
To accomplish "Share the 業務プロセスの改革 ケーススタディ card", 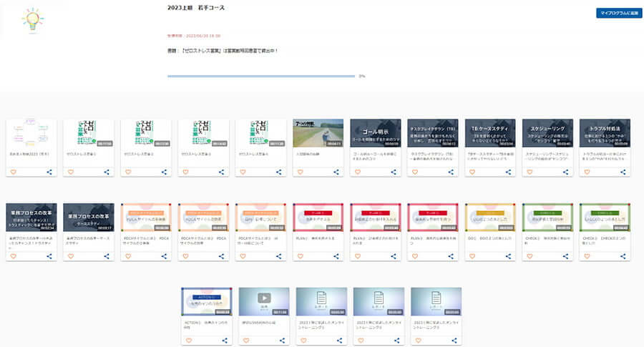I will click(107, 256).
